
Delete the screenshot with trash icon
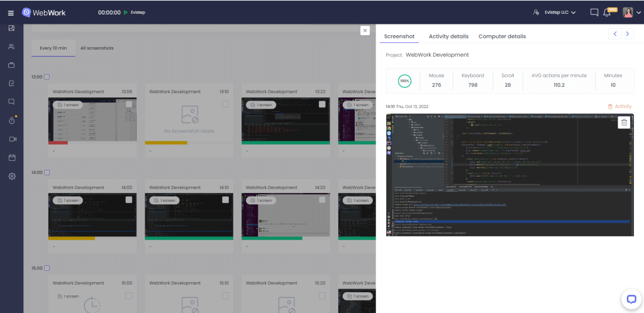624,123
